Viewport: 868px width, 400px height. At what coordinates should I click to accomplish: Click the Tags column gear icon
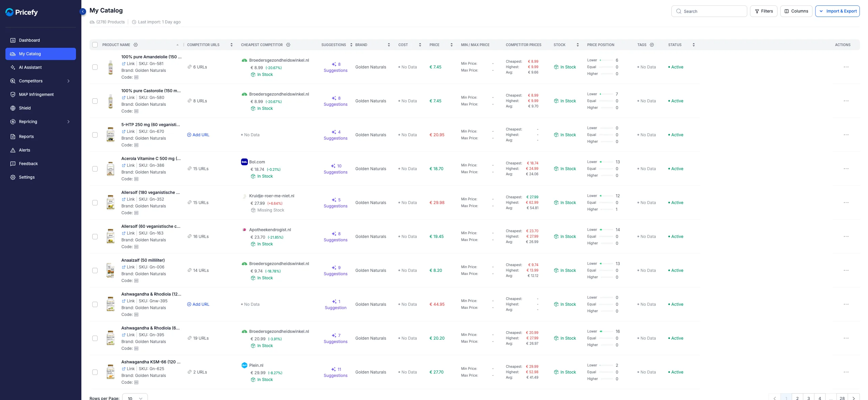coord(652,45)
